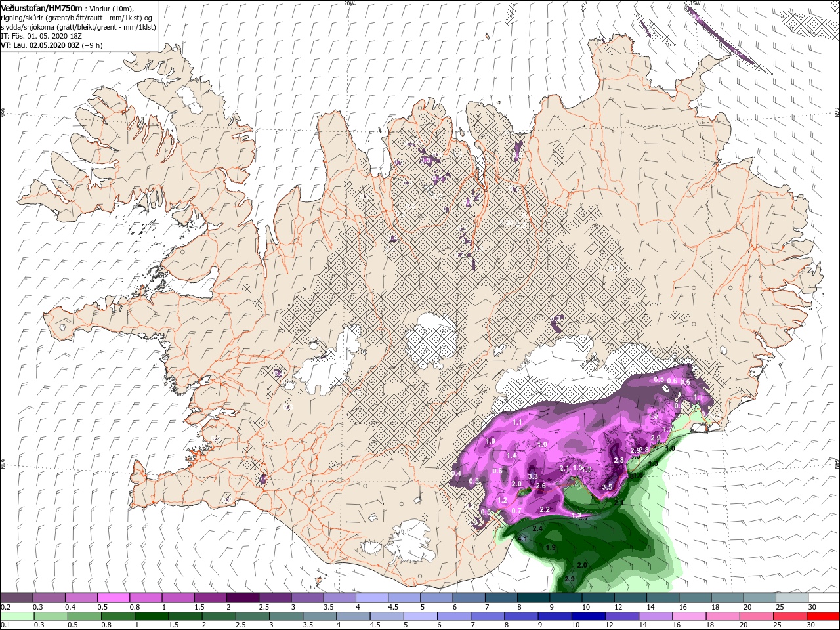The width and height of the screenshot is (840, 630).
Task: Click the Veðurstofan/HM750m title text
Action: (x=41, y=7)
